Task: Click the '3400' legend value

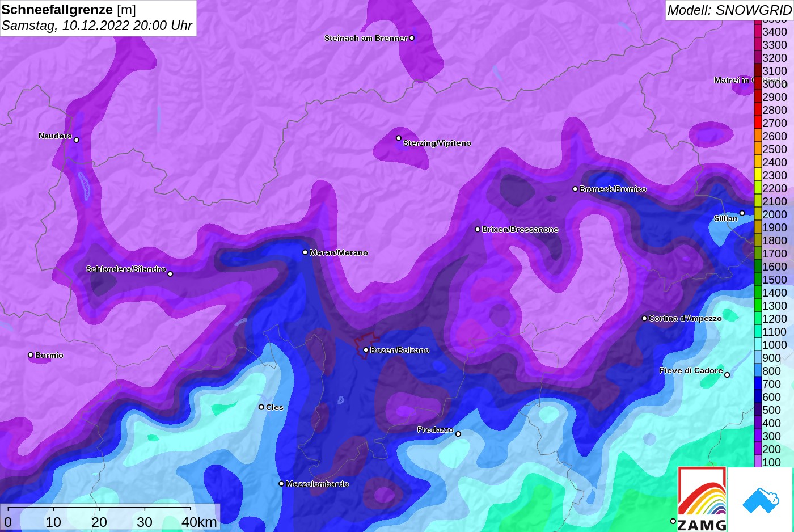Action: point(775,32)
